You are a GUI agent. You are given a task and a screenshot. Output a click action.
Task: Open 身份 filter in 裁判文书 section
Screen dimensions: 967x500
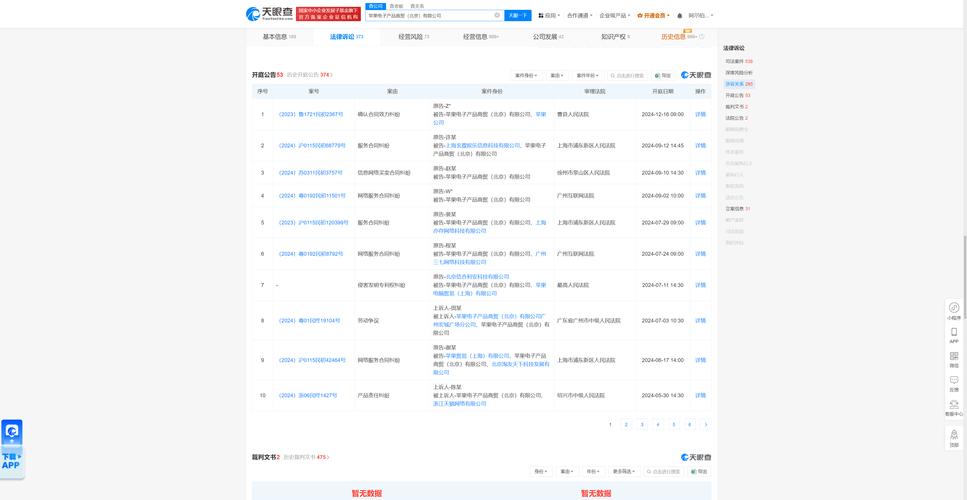tap(541, 471)
